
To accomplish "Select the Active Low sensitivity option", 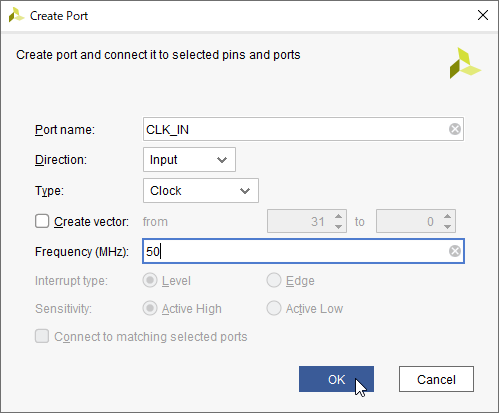I will point(274,308).
